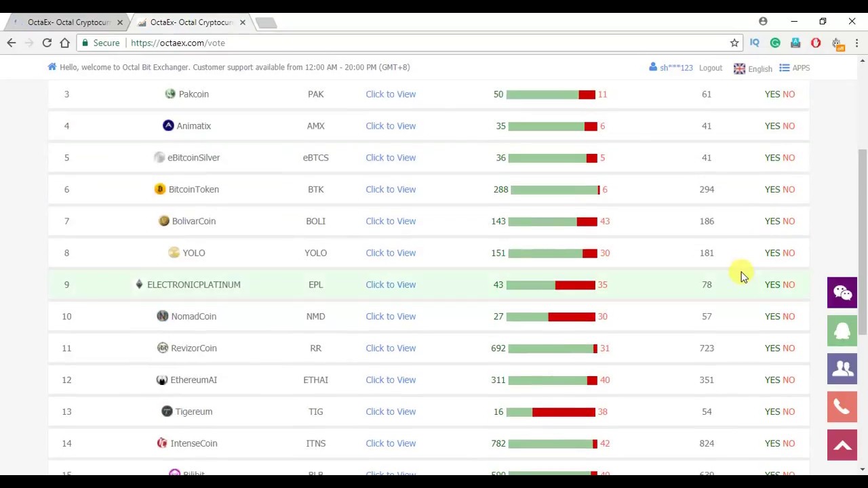Click the ETHAI ticker symbol

coord(315,380)
